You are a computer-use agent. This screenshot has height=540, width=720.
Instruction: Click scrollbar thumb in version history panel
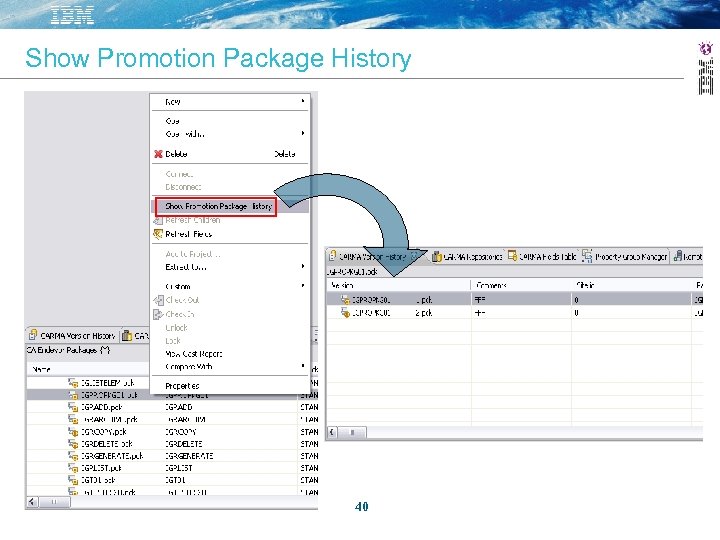pyautogui.click(x=353, y=432)
